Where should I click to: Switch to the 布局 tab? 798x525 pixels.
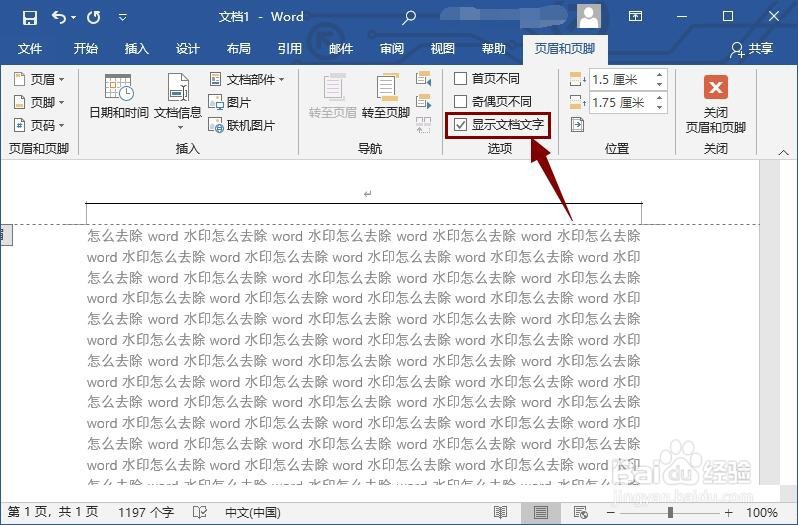[x=239, y=49]
